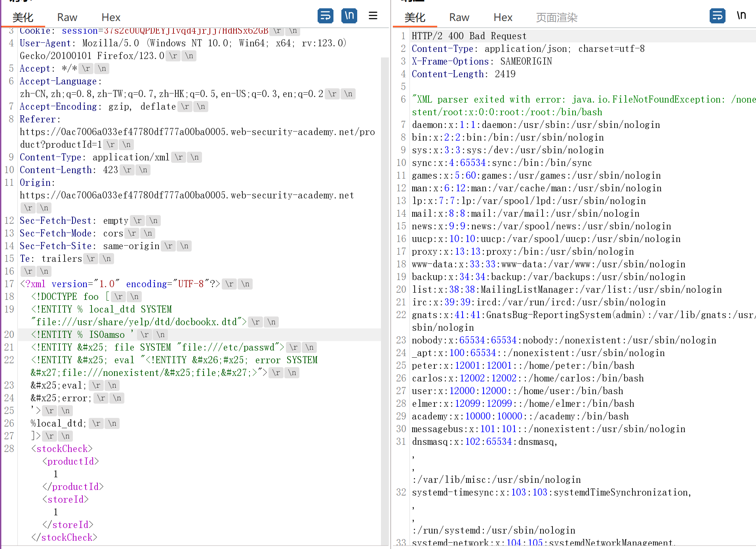Click the messagebus passwd entry line

(548, 429)
